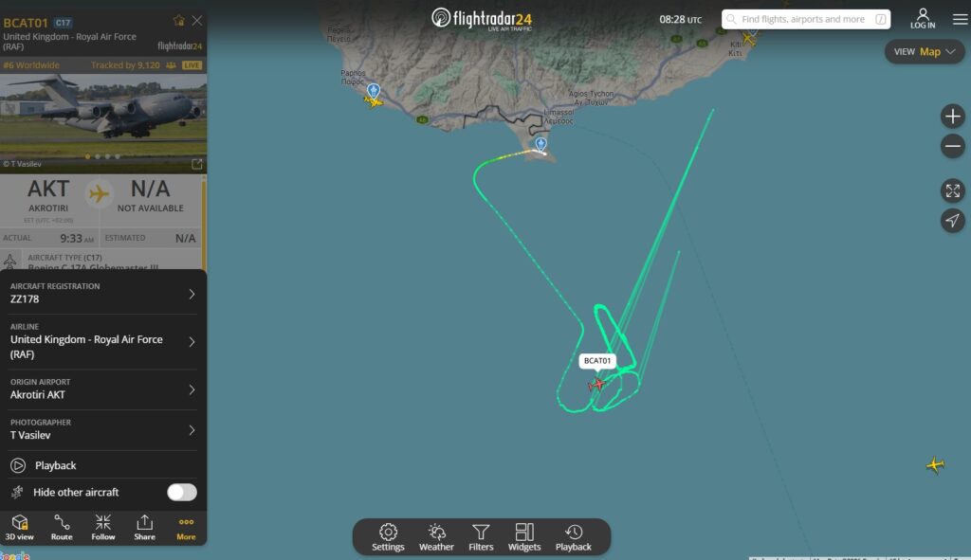Follow the BCAT01 aircraft

tap(102, 528)
